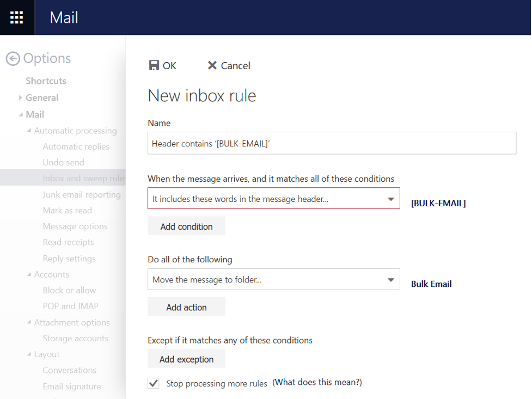Expand the General section in sidebar
This screenshot has width=532, height=399.
click(x=21, y=98)
